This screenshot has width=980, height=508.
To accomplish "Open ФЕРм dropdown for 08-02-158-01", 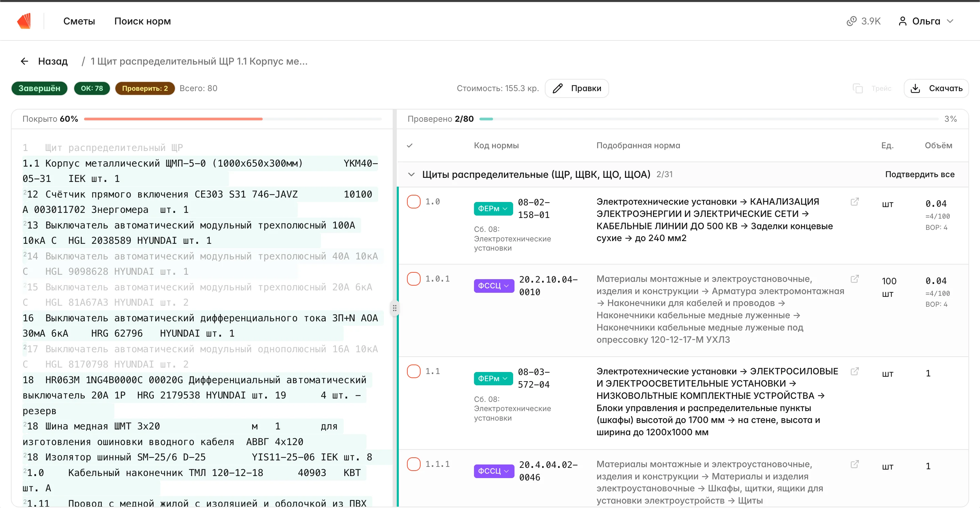I will (x=493, y=208).
